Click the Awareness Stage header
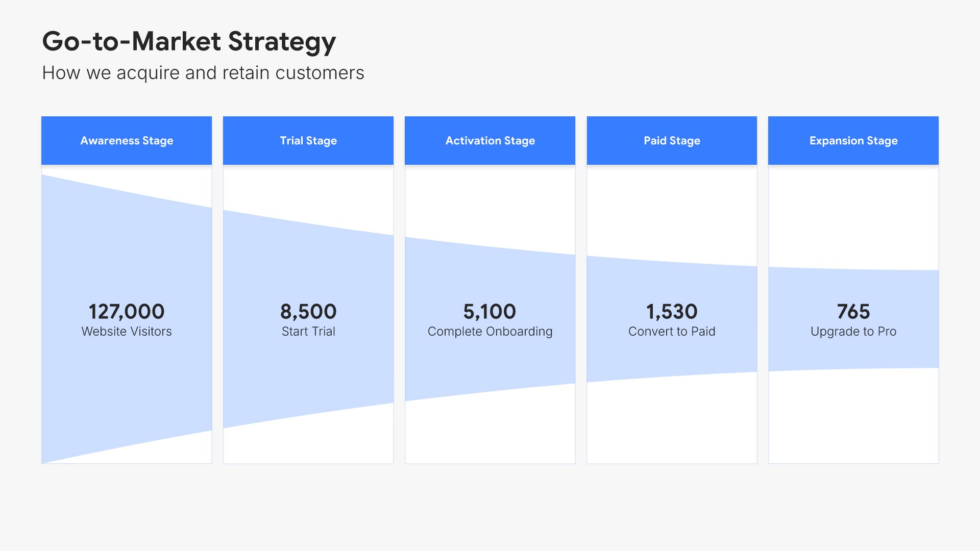Screen dimensions: 980x551 click(127, 141)
